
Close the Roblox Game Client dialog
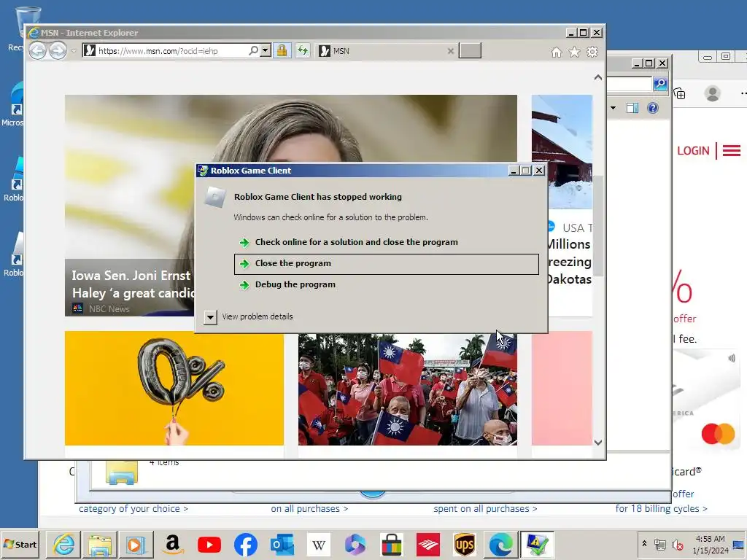(x=539, y=171)
